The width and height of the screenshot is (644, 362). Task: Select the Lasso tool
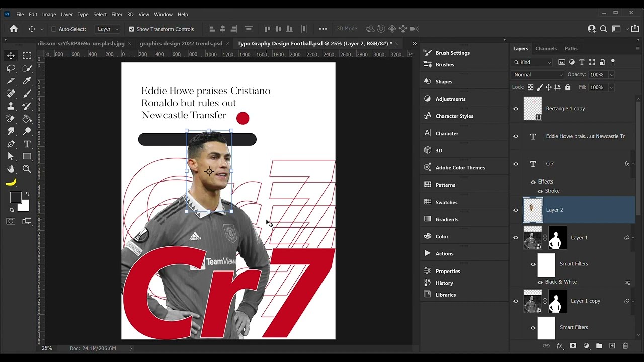pos(11,68)
